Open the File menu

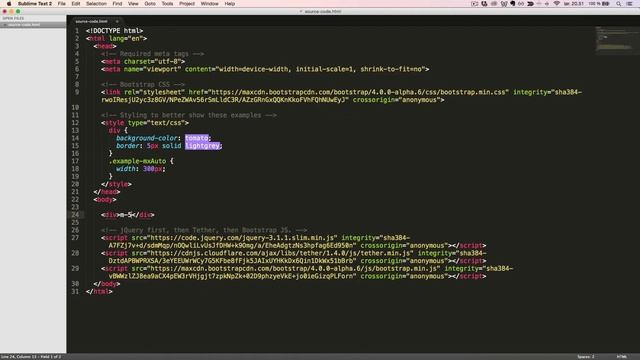(x=62, y=4)
